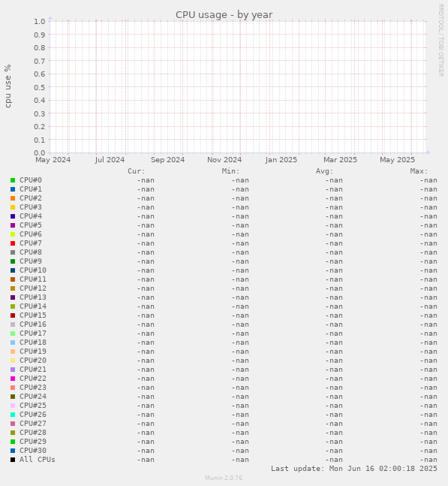Viewport: 448px width, 486px height.
Task: Select the CPU#10 legend label
Action: click(33, 270)
